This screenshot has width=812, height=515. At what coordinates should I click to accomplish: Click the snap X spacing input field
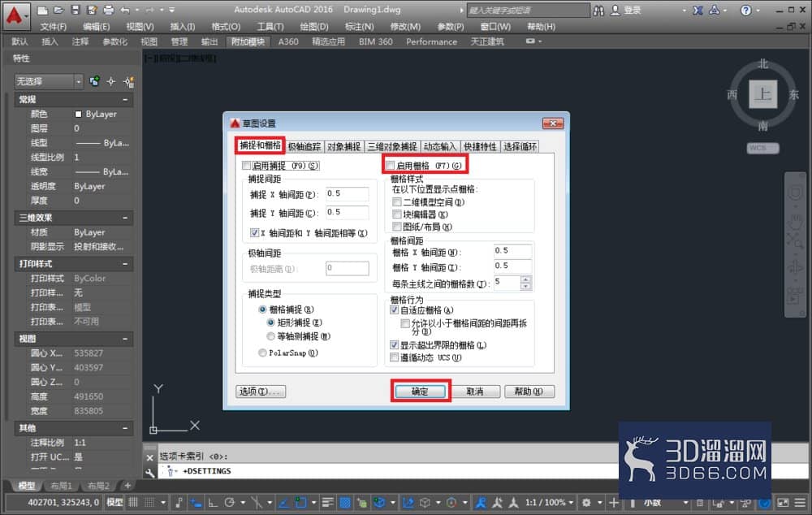click(x=347, y=194)
